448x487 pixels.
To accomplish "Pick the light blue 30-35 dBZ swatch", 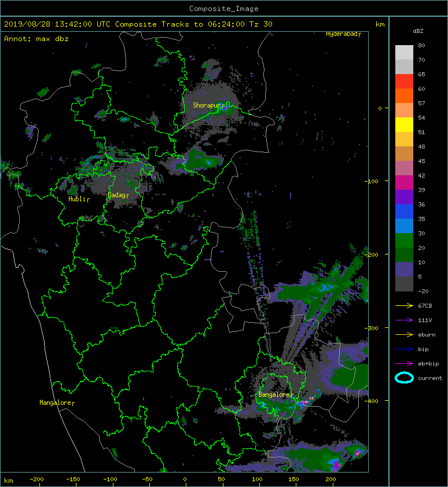I will [404, 226].
